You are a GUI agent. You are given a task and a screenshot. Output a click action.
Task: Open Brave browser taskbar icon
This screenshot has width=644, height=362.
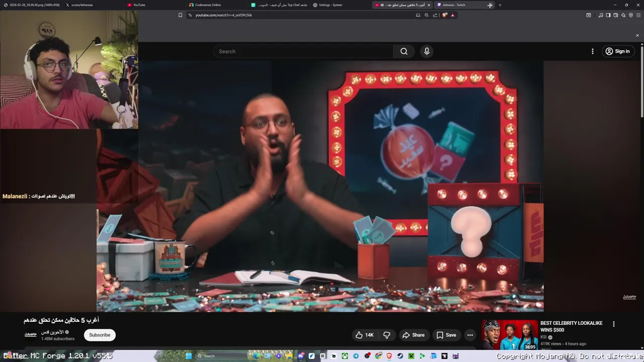389,356
